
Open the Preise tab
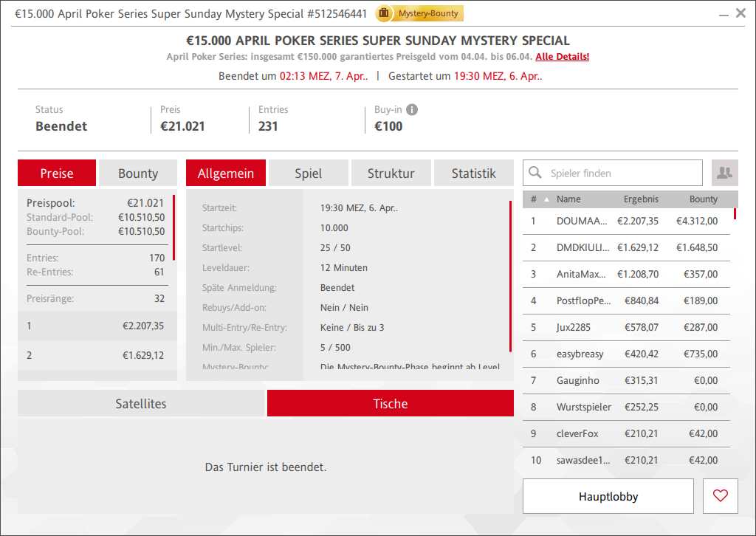[57, 173]
